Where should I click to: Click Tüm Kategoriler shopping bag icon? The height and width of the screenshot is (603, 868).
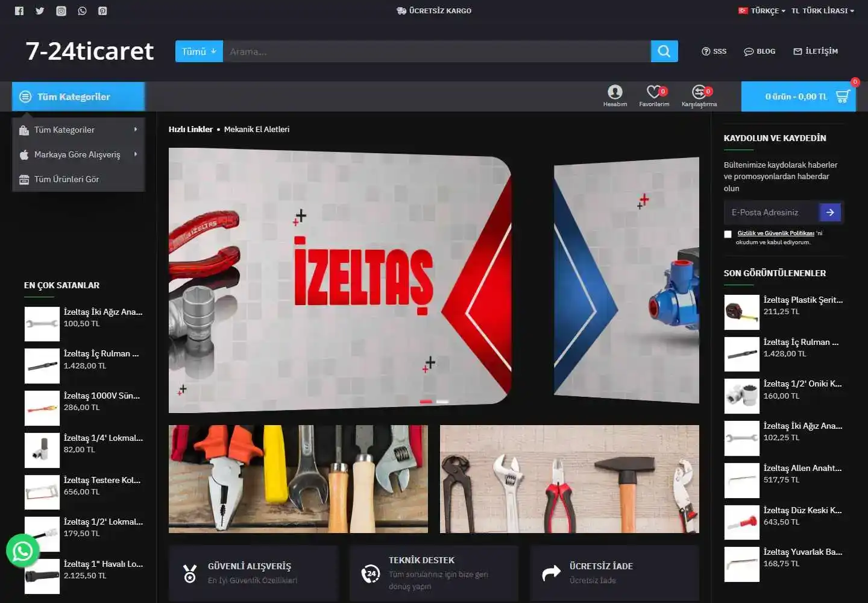(x=24, y=130)
